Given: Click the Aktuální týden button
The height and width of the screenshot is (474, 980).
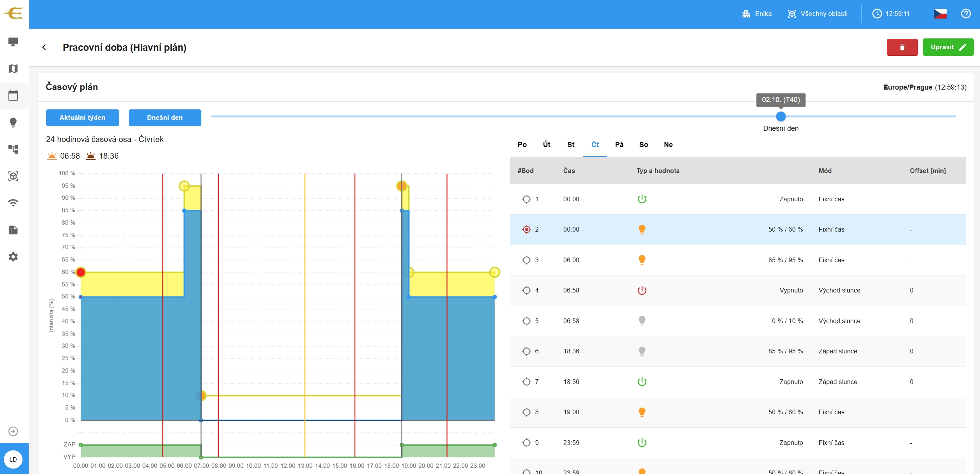Looking at the screenshot, I should coord(82,118).
